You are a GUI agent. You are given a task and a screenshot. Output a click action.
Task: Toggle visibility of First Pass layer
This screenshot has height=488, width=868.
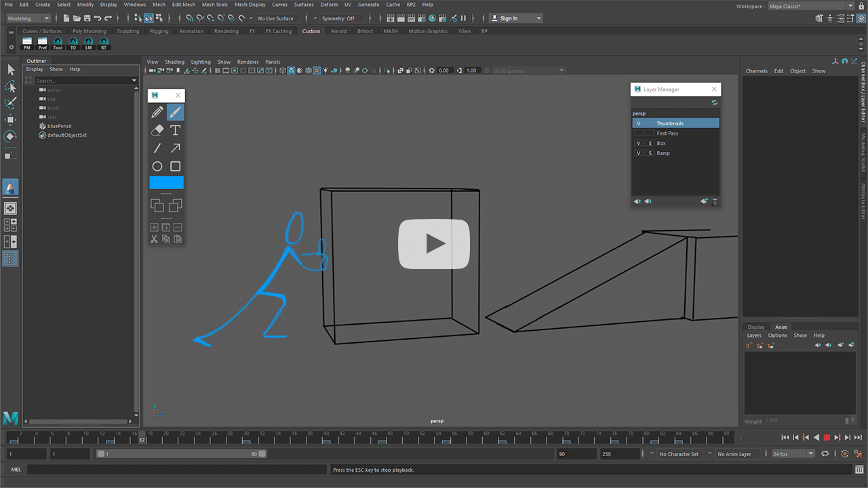coord(638,134)
